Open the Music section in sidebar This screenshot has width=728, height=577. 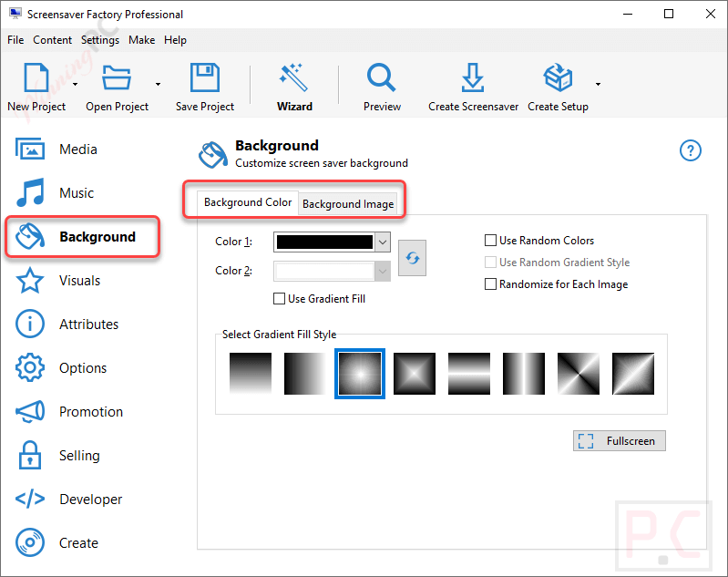coord(55,193)
